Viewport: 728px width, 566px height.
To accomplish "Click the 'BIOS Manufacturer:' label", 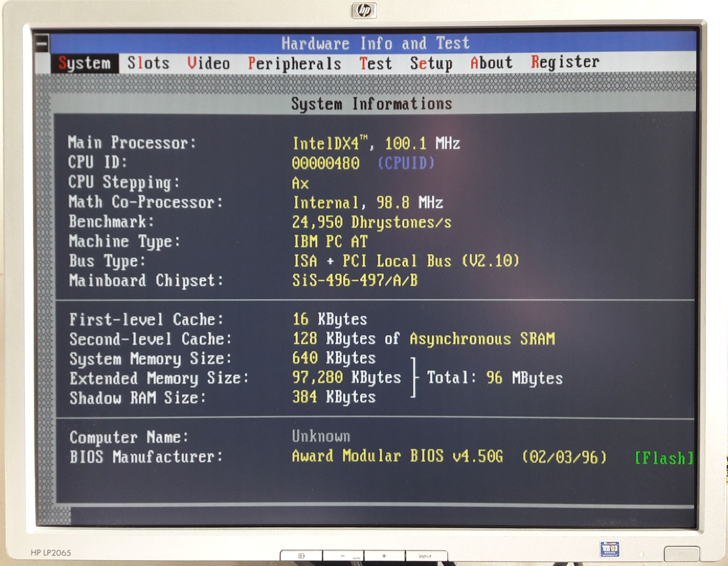I will pyautogui.click(x=146, y=457).
